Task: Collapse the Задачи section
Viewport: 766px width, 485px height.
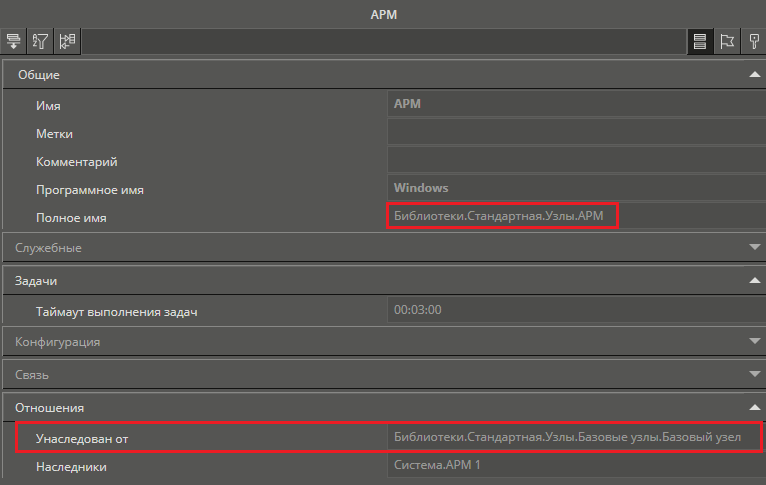Action: click(x=754, y=281)
